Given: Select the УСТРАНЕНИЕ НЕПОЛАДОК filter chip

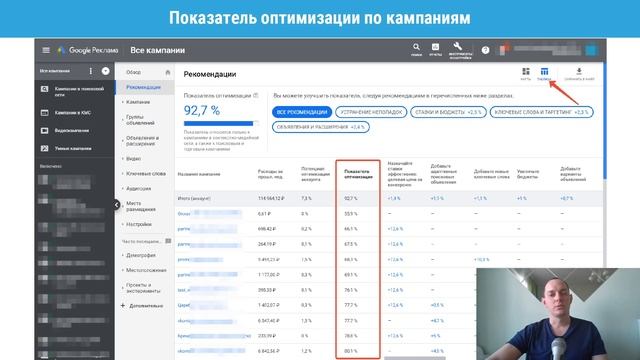Looking at the screenshot, I should click(371, 112).
